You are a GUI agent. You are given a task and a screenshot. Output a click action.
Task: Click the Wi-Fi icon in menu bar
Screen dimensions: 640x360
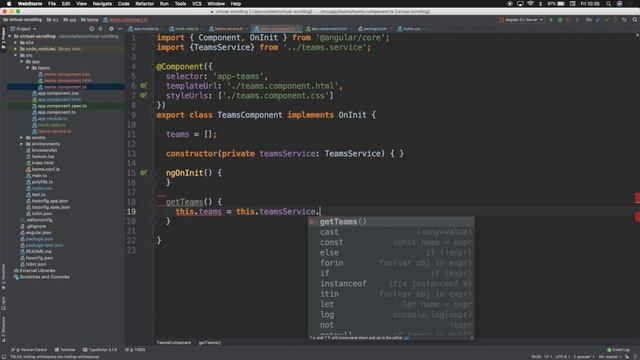(x=530, y=4)
